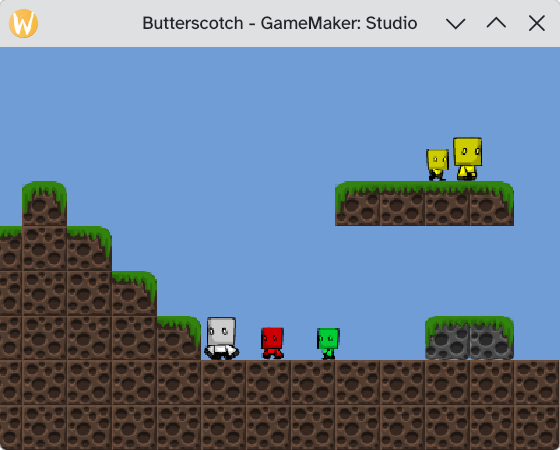Click the larger yellow character on platform
The height and width of the screenshot is (450, 560).
468,159
